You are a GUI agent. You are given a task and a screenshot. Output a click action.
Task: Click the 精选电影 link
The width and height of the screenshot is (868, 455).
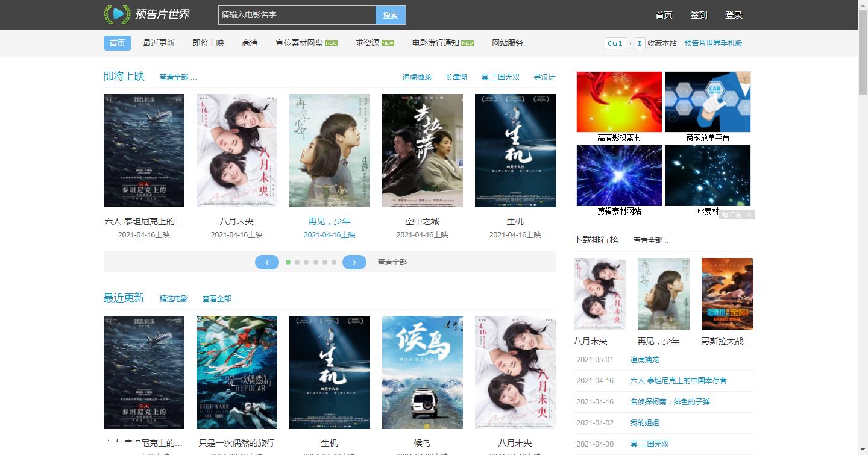174,299
